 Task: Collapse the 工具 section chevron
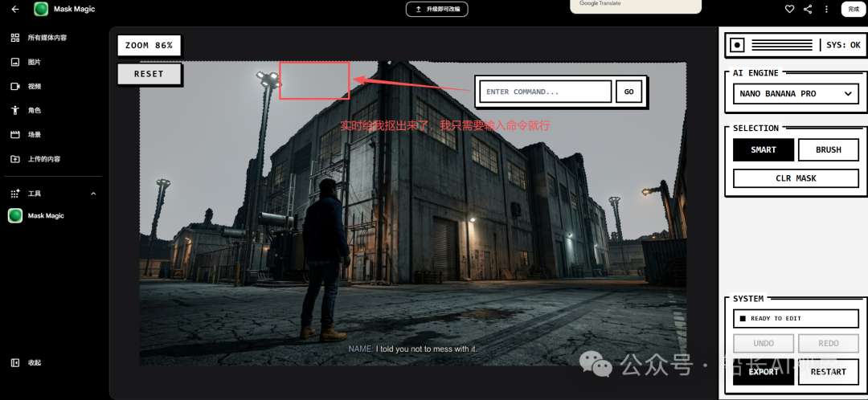coord(93,194)
